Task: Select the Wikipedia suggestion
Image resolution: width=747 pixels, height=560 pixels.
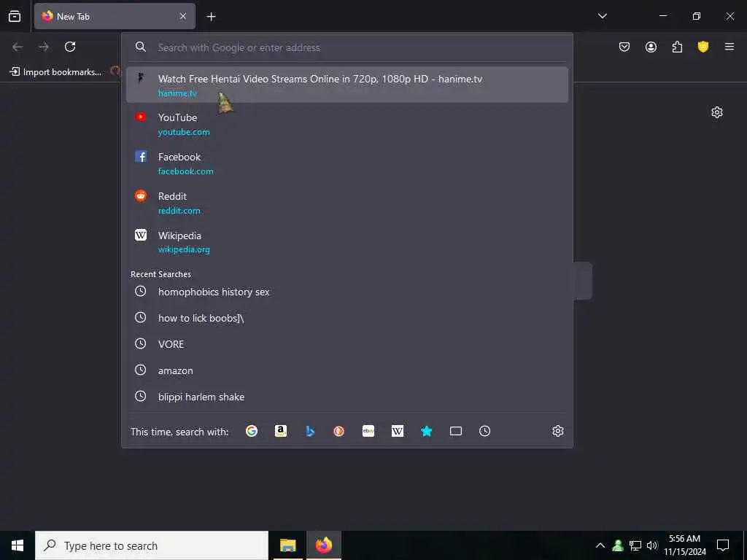Action: click(347, 242)
